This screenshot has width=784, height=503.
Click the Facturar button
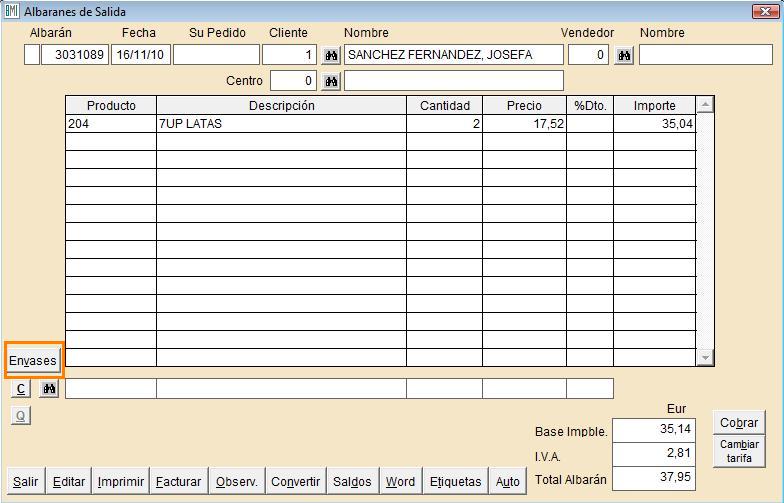coord(179,481)
